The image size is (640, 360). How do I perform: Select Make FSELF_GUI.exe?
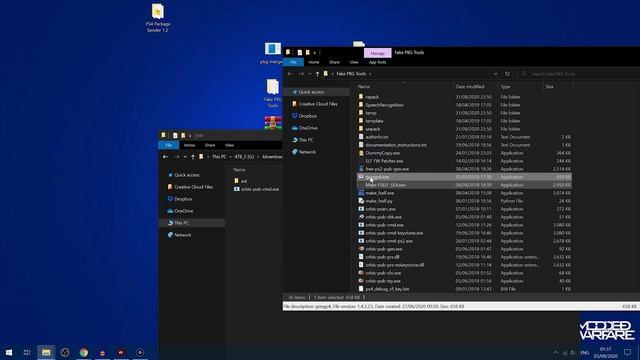point(385,185)
